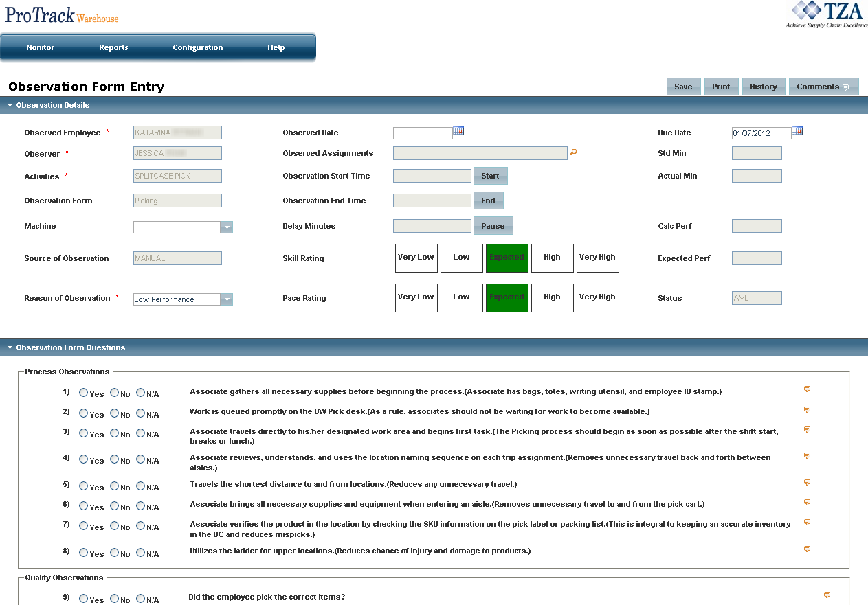Set Pace Rating to Very Low

(x=416, y=298)
